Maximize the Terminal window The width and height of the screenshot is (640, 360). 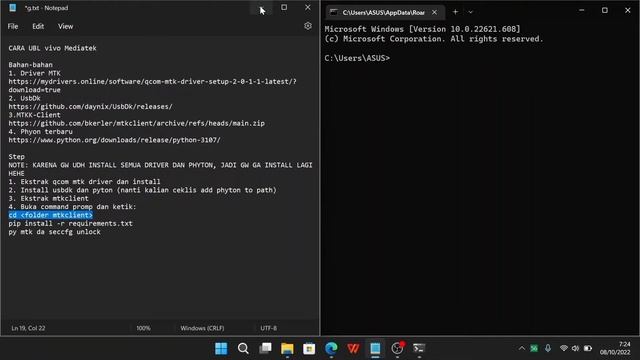[605, 10]
